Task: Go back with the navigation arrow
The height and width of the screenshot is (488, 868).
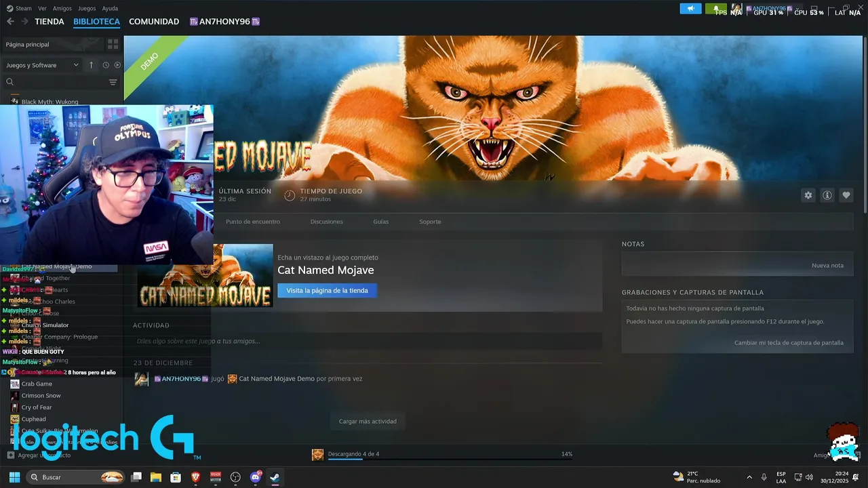Action: coord(10,22)
